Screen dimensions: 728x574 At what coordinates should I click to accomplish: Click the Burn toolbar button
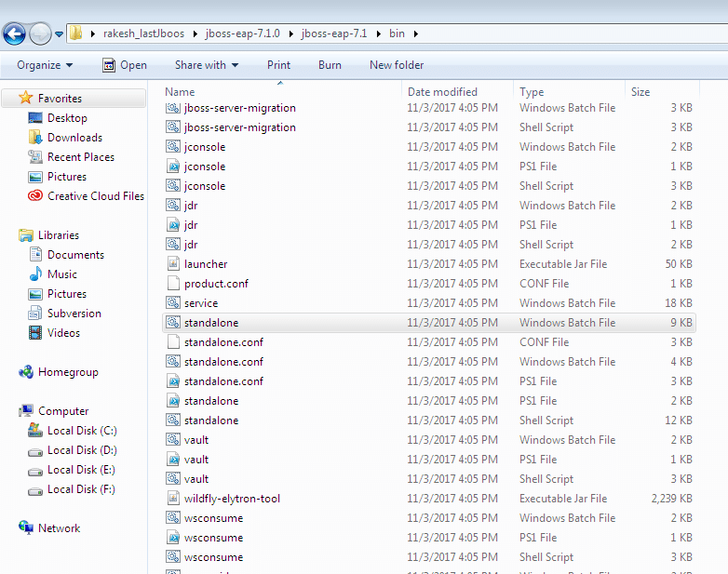[x=330, y=65]
